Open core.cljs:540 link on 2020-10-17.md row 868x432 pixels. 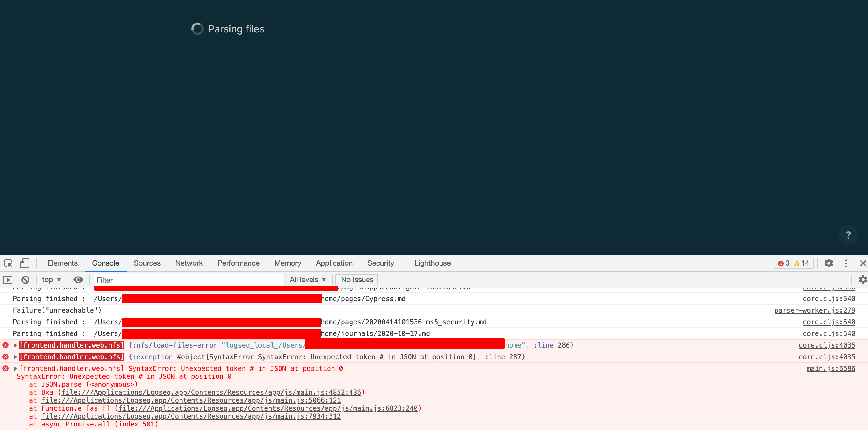click(x=829, y=333)
